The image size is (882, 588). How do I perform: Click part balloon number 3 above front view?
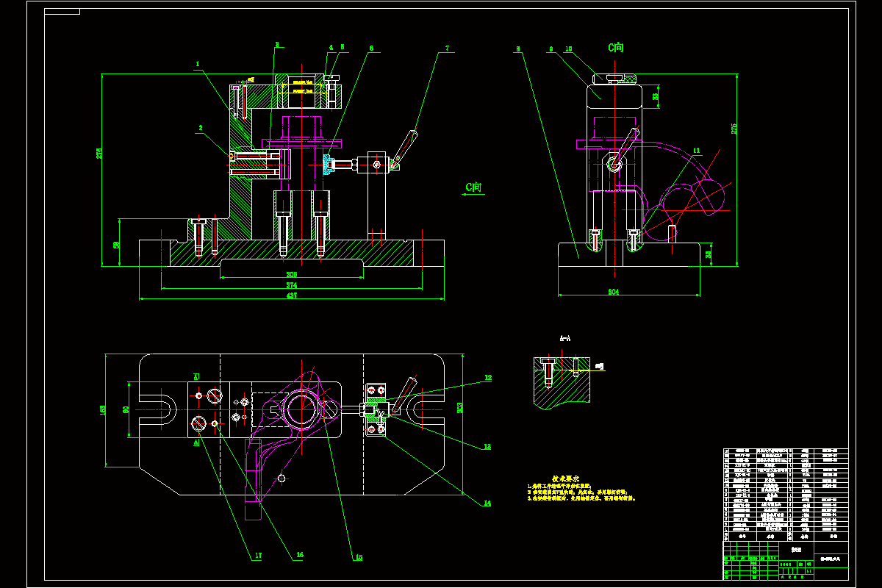(276, 45)
